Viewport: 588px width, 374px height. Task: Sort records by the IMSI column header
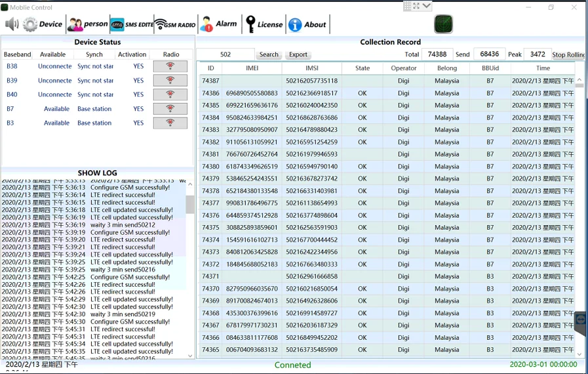(312, 68)
